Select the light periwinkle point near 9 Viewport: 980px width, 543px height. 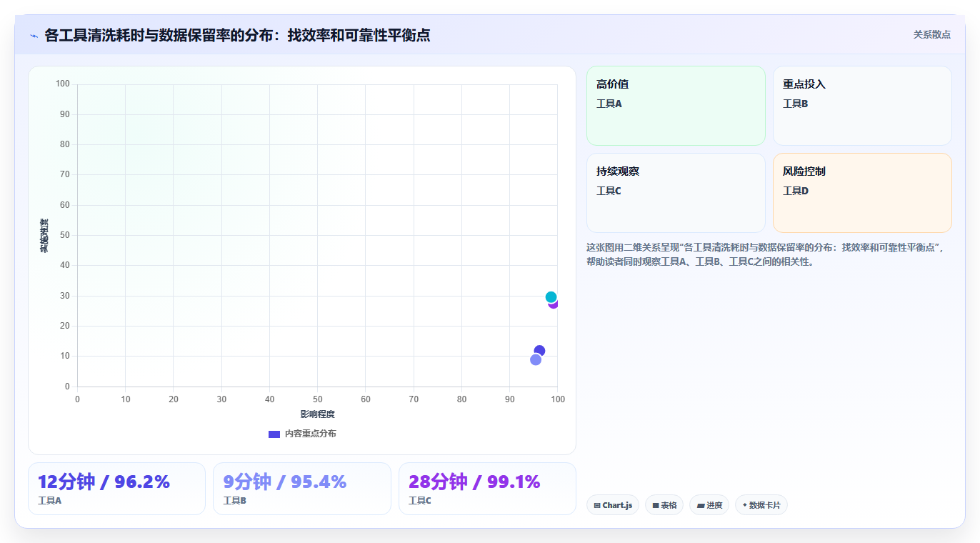[x=536, y=359]
